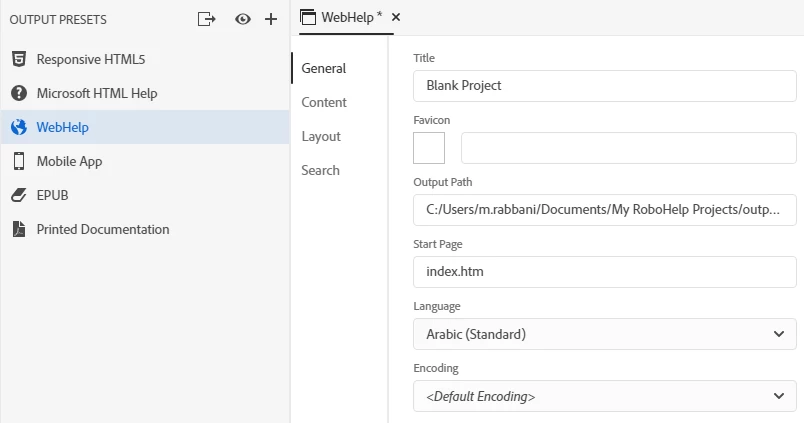Go to the Search settings tab
804x423 pixels.
coord(321,170)
